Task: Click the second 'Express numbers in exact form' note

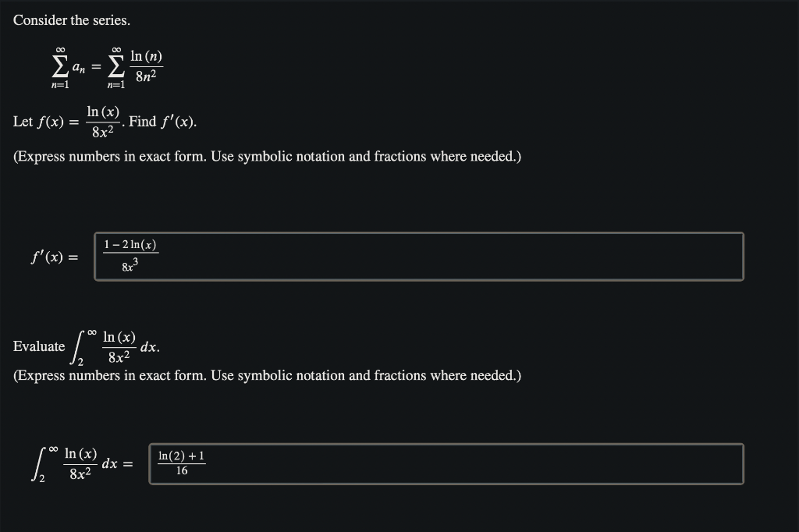Action: coord(268,375)
